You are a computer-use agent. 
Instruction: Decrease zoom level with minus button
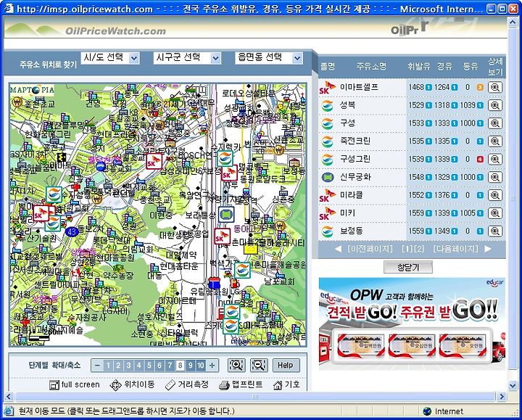coord(97,366)
